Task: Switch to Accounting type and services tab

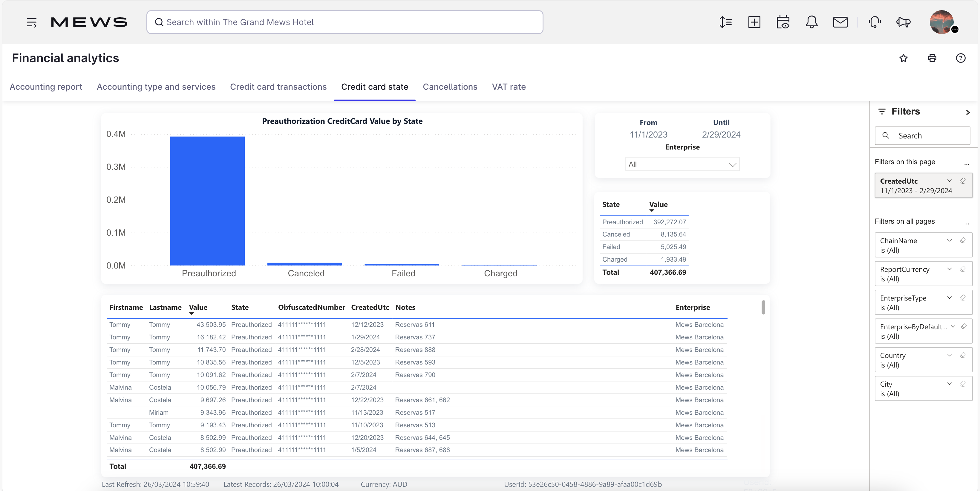Action: coord(156,87)
